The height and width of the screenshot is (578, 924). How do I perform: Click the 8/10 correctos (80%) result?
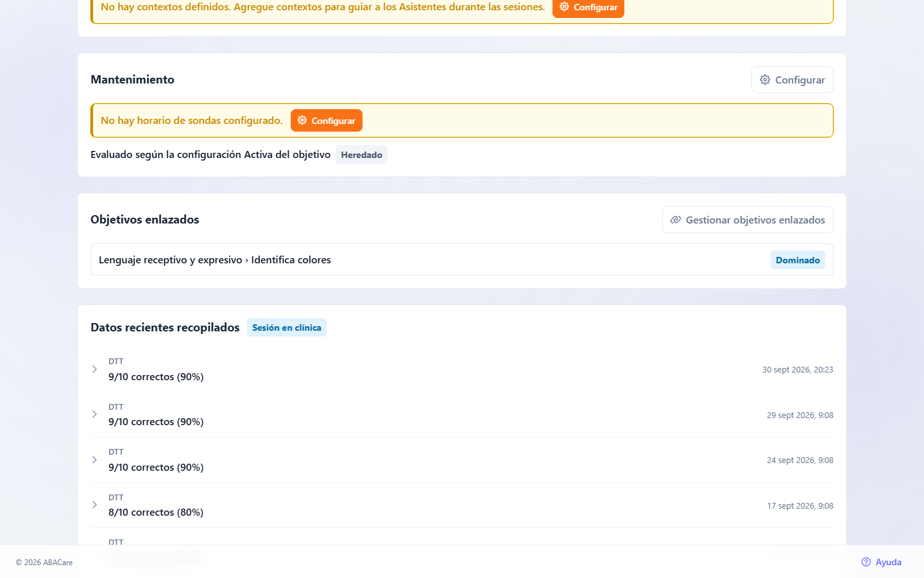(156, 512)
